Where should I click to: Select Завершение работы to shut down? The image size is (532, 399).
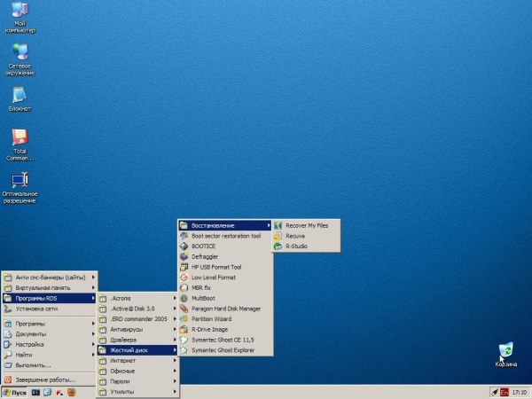(x=43, y=379)
